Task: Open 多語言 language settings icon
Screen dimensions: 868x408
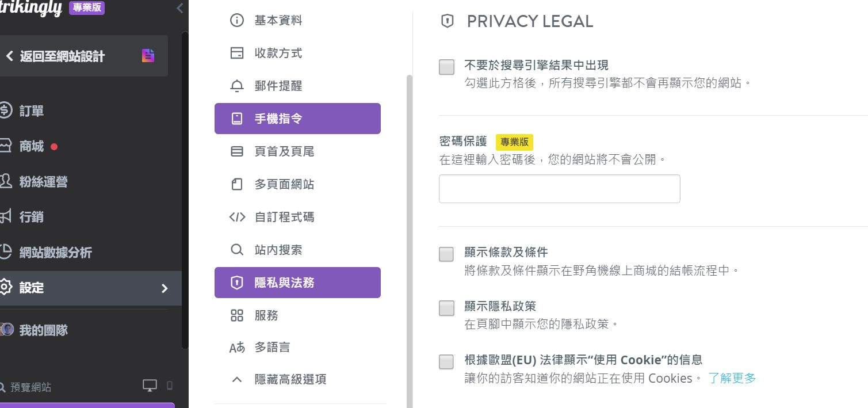Action: coord(236,346)
